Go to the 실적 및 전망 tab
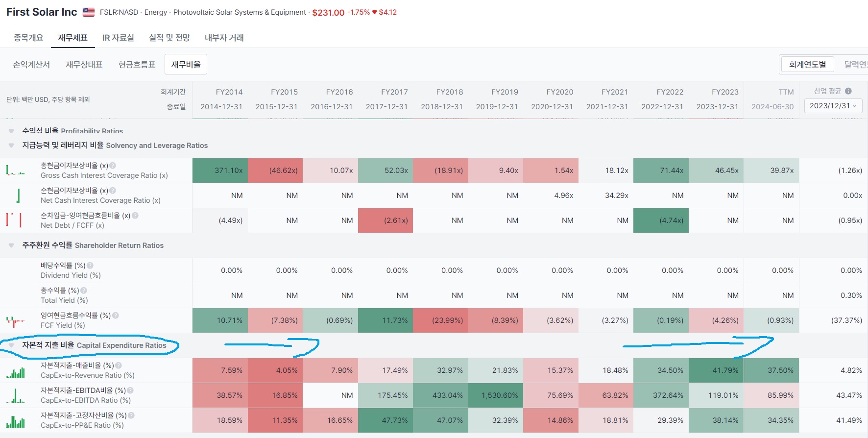This screenshot has height=438, width=868. pyautogui.click(x=169, y=38)
